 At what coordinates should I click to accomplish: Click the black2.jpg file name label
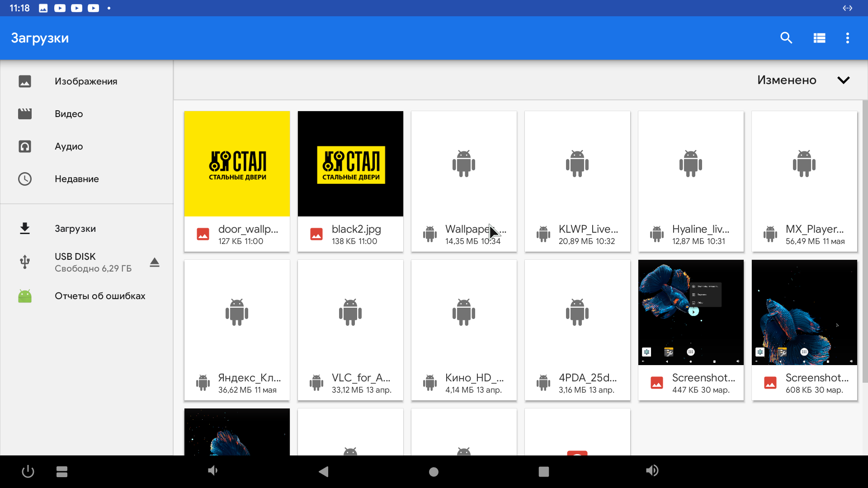pos(356,229)
